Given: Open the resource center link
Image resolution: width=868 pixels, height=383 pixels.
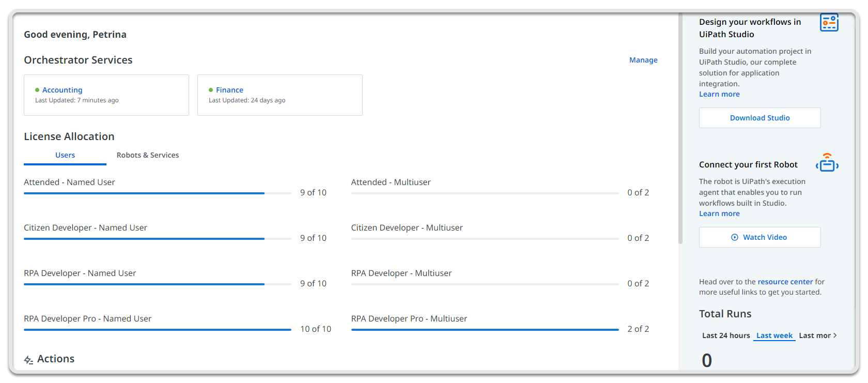Looking at the screenshot, I should coord(785,282).
